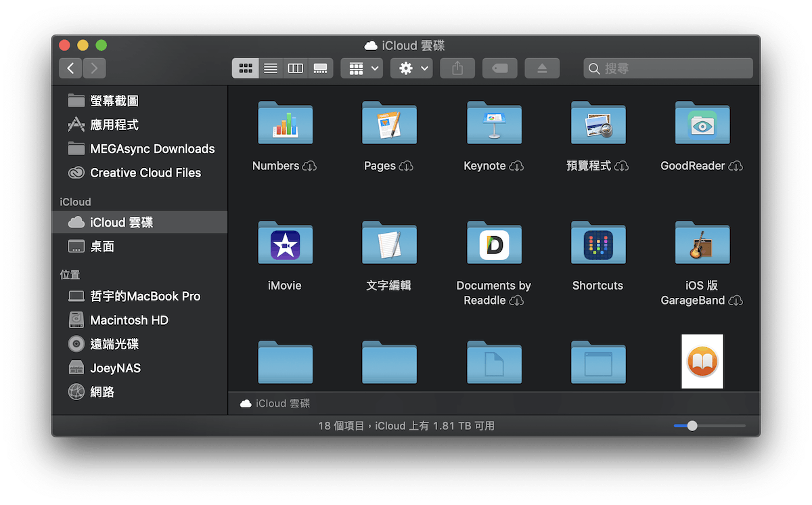
Task: Select Creative Cloud Files in the sidebar
Action: tap(139, 173)
